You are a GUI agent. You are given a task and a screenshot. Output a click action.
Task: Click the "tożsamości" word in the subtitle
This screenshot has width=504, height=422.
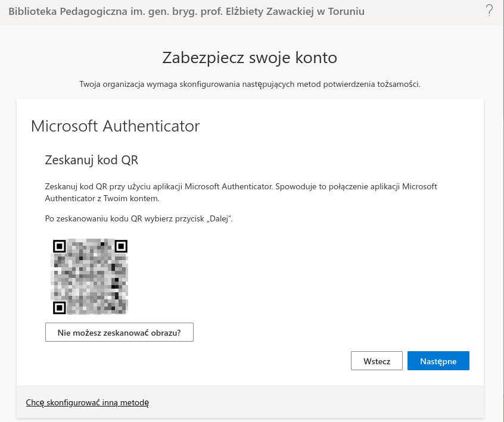tap(400, 84)
